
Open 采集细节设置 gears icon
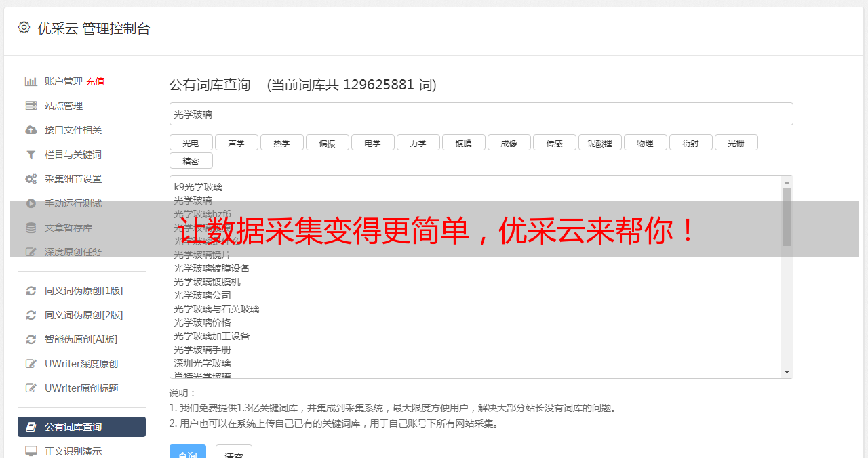point(31,179)
